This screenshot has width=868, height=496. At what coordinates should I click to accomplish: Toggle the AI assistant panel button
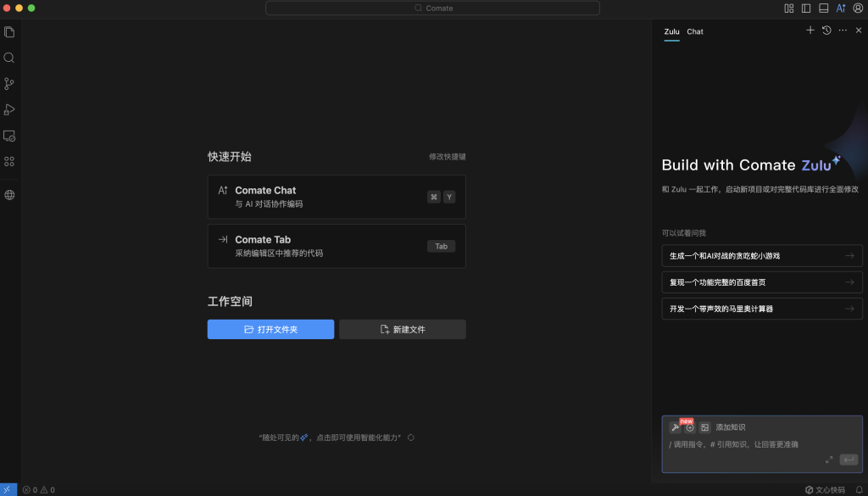[x=841, y=8]
